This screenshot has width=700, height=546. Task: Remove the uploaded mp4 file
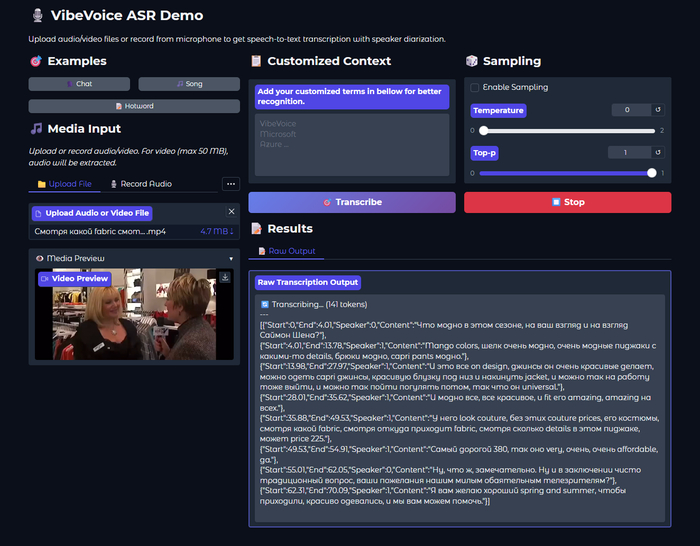(x=231, y=212)
